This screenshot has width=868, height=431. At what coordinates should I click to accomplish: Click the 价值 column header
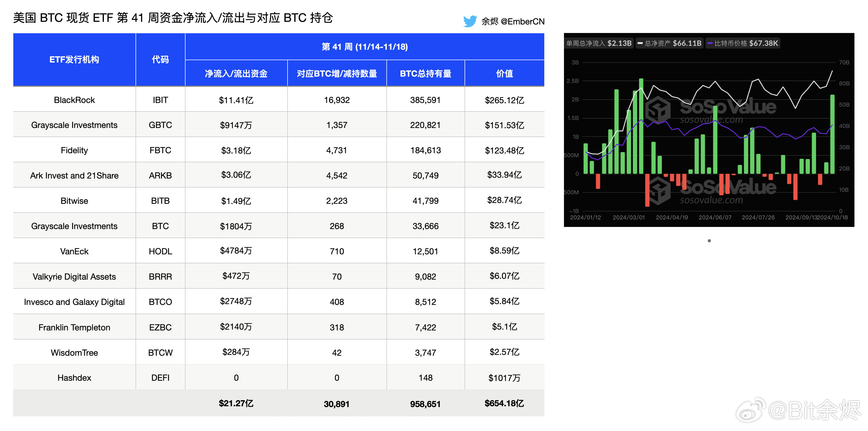(x=504, y=73)
